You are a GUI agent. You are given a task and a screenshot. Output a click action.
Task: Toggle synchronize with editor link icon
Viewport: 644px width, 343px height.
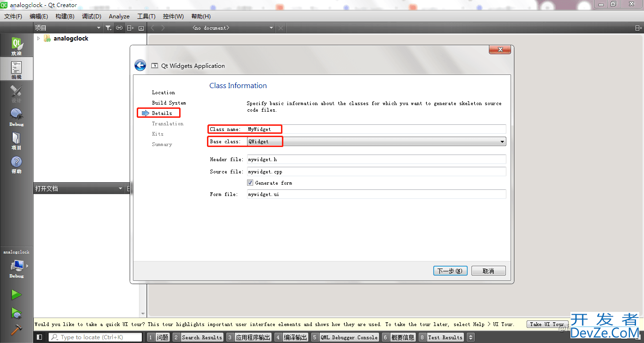119,28
